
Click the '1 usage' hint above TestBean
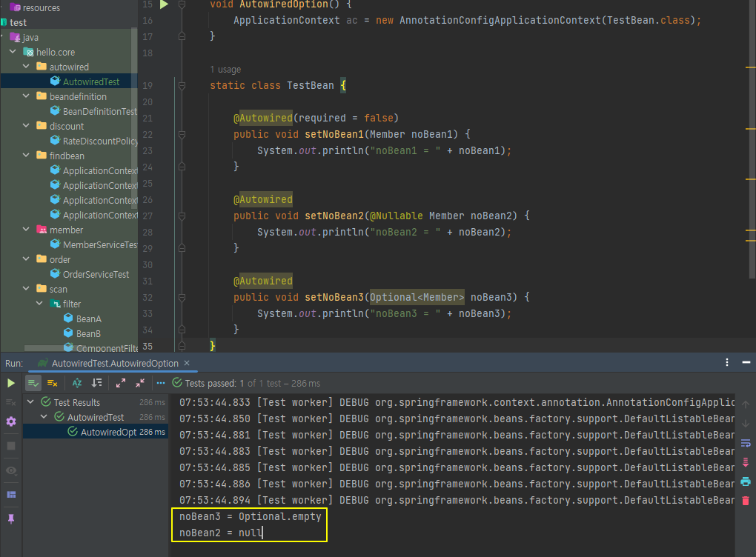coord(225,70)
